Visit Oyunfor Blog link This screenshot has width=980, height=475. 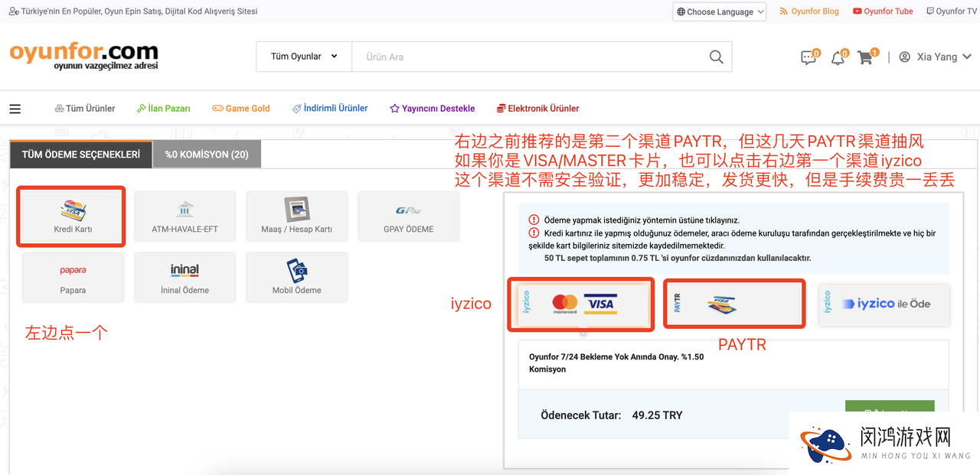809,11
